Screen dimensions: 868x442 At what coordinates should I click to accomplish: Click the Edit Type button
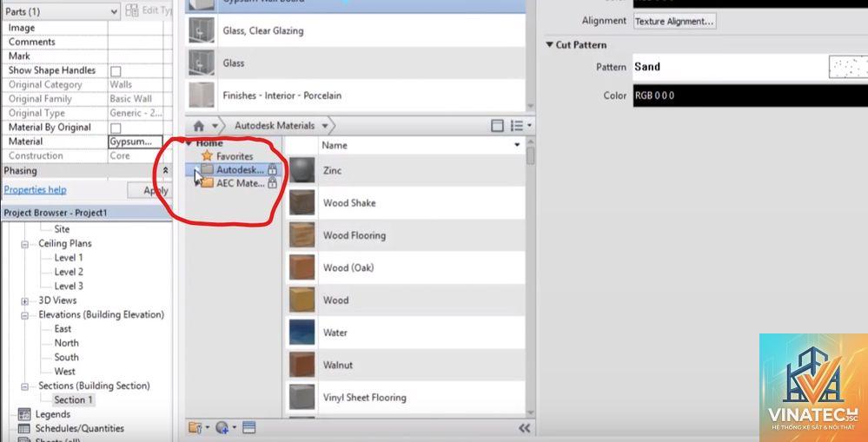(x=149, y=10)
